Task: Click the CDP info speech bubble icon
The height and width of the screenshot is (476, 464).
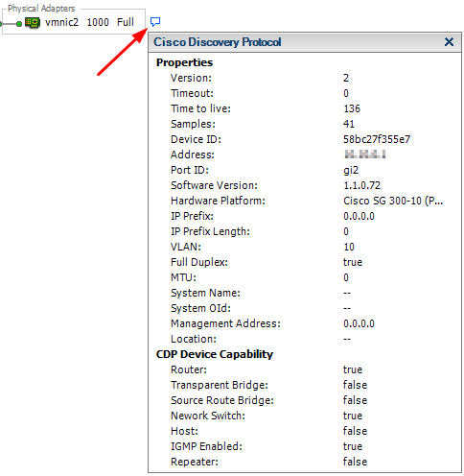Action: (x=155, y=22)
